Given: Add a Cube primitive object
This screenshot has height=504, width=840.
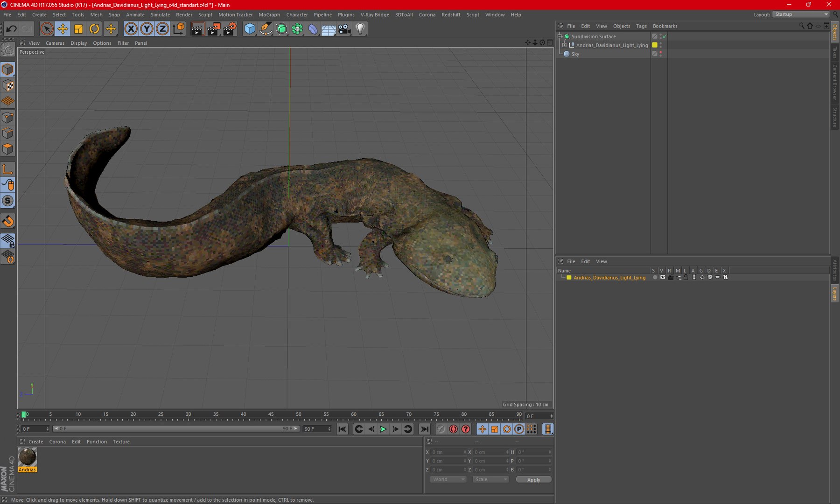Looking at the screenshot, I should point(250,29).
